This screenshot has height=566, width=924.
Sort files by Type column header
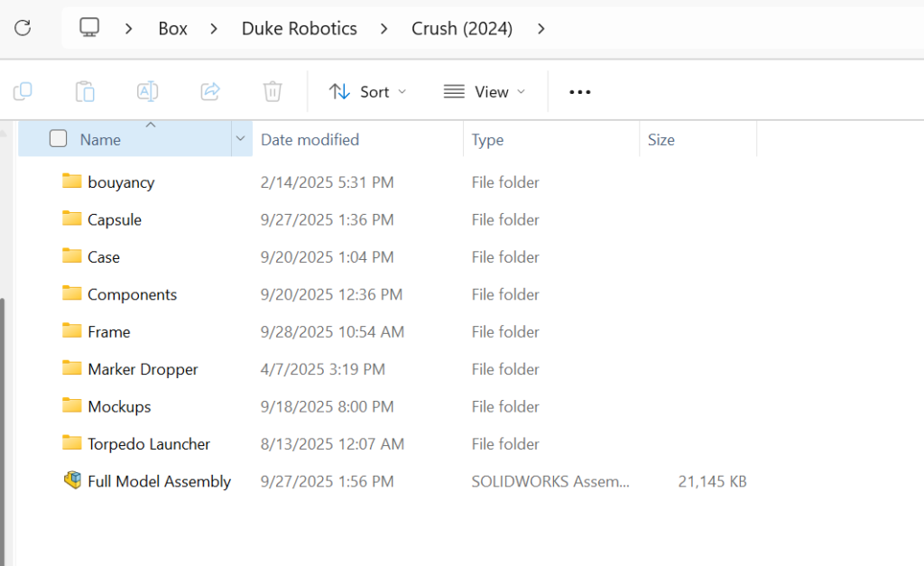487,139
